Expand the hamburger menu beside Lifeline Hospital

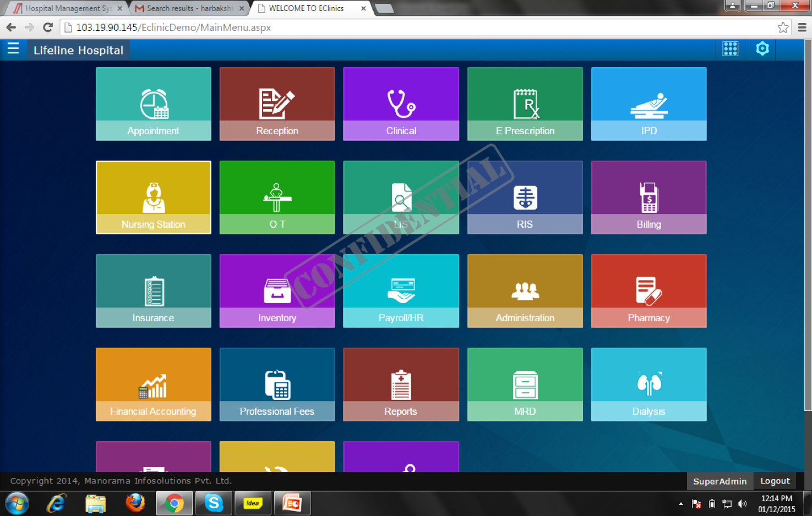point(13,49)
